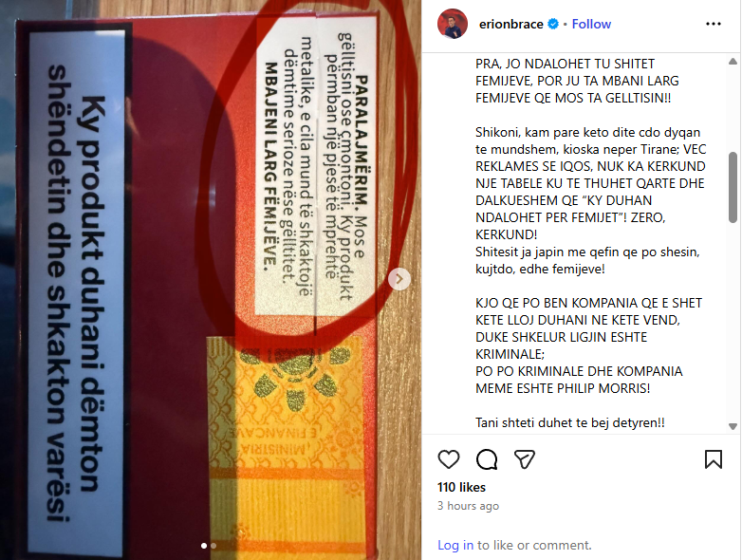Click erionbrace profile avatar
Screen dimensions: 742x560
point(453,24)
